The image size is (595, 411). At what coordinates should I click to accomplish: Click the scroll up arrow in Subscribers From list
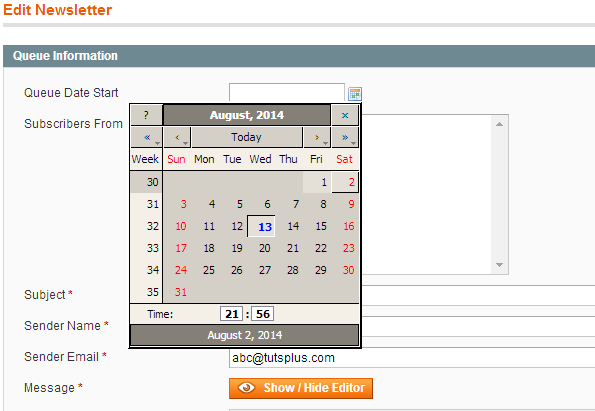(499, 124)
